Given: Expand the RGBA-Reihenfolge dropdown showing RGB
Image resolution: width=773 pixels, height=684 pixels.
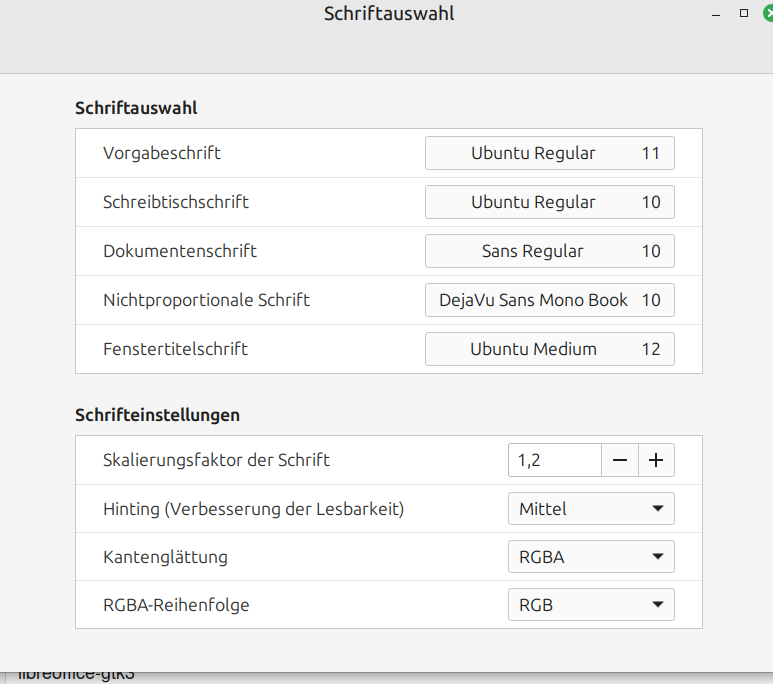Looking at the screenshot, I should coord(591,605).
